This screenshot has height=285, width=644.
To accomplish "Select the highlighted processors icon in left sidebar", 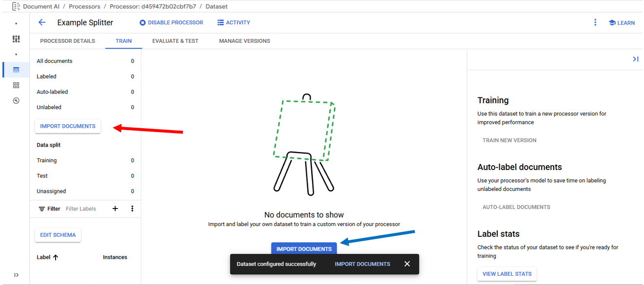I will pyautogui.click(x=16, y=70).
